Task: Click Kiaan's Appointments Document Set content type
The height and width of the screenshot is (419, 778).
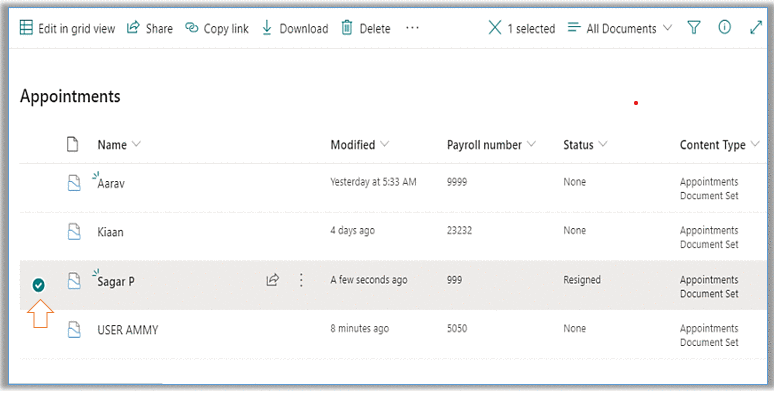Action: (x=709, y=237)
